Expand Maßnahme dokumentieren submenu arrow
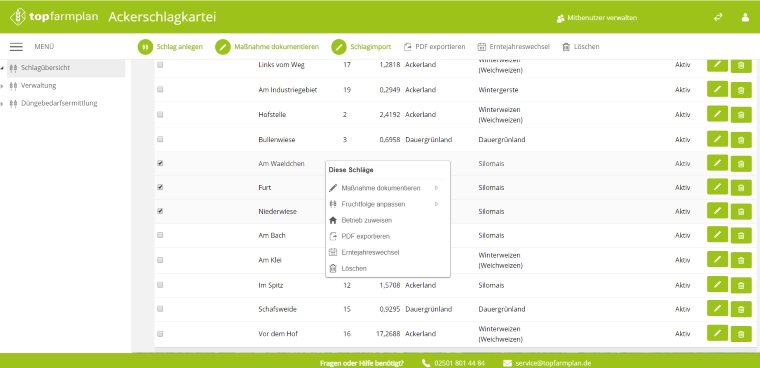Viewport: 760px width, 368px height. [x=436, y=188]
